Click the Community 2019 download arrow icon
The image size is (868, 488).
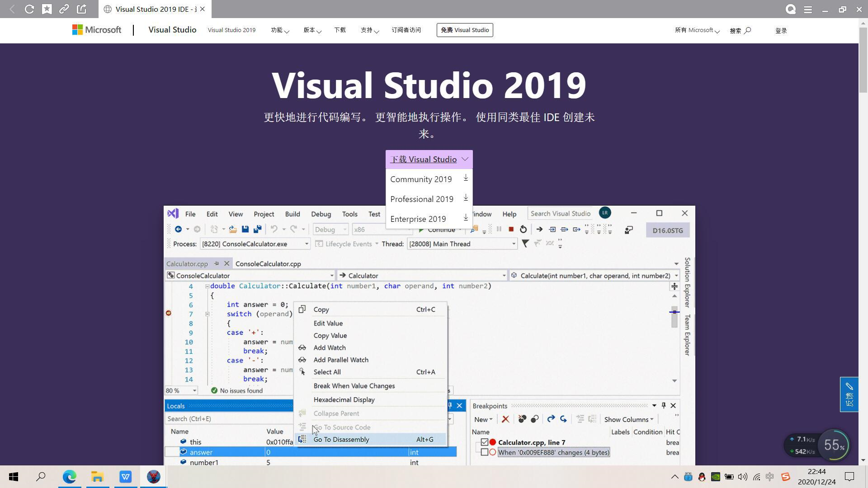(x=466, y=178)
